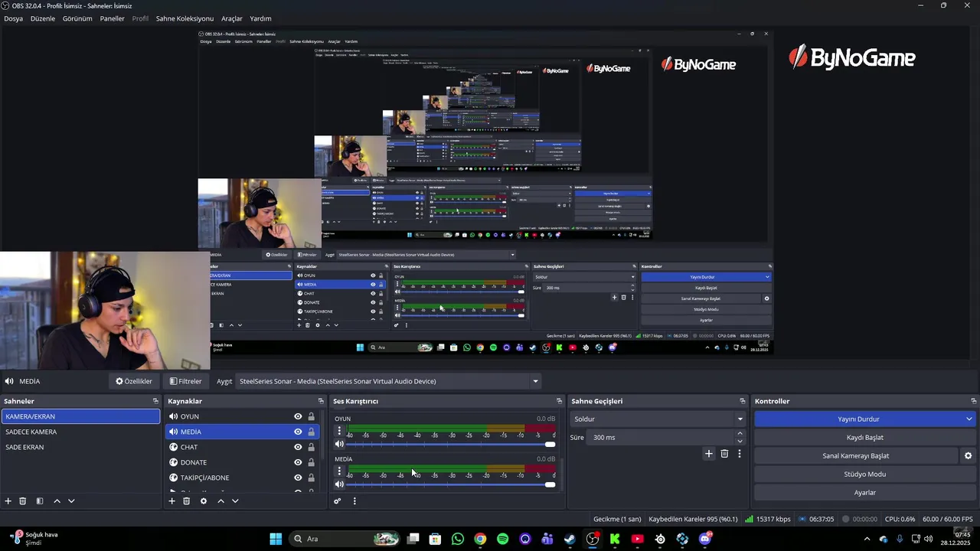Toggle lock on DONATE source
Viewport: 980px width, 551px height.
(x=311, y=462)
